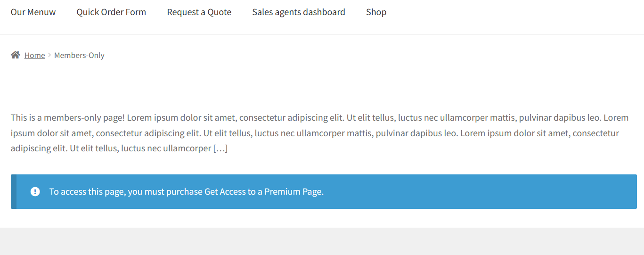
Task: Click "Get Access to a Premium Page" text
Action: click(x=263, y=192)
